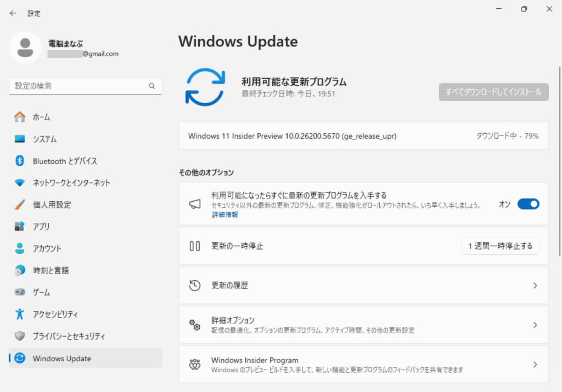Viewport: 562px width, 392px height.
Task: Expand the 更新の履歴 chevron
Action: point(535,285)
